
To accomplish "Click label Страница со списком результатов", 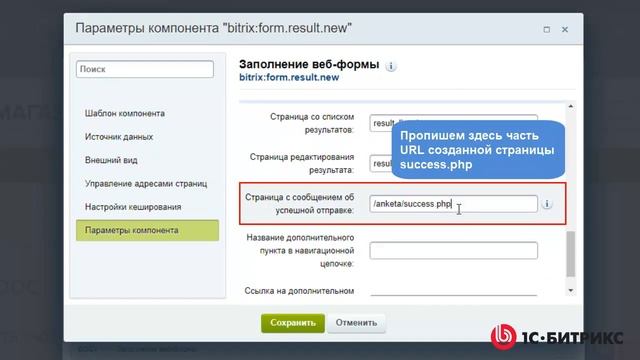I will point(312,123).
